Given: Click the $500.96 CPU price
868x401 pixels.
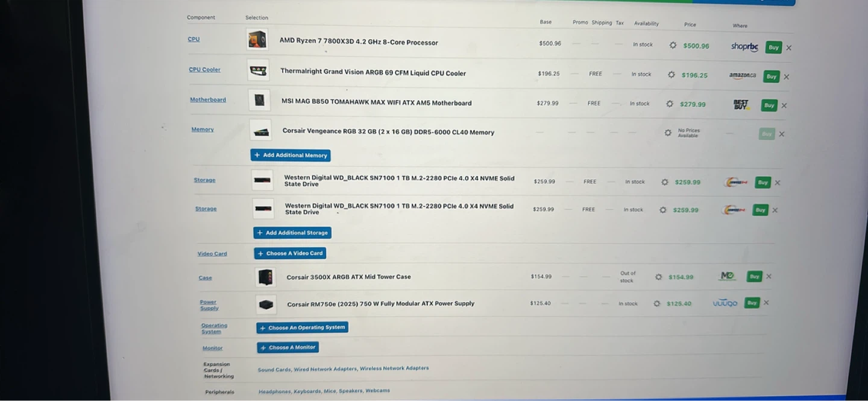Looking at the screenshot, I should pyautogui.click(x=696, y=46).
